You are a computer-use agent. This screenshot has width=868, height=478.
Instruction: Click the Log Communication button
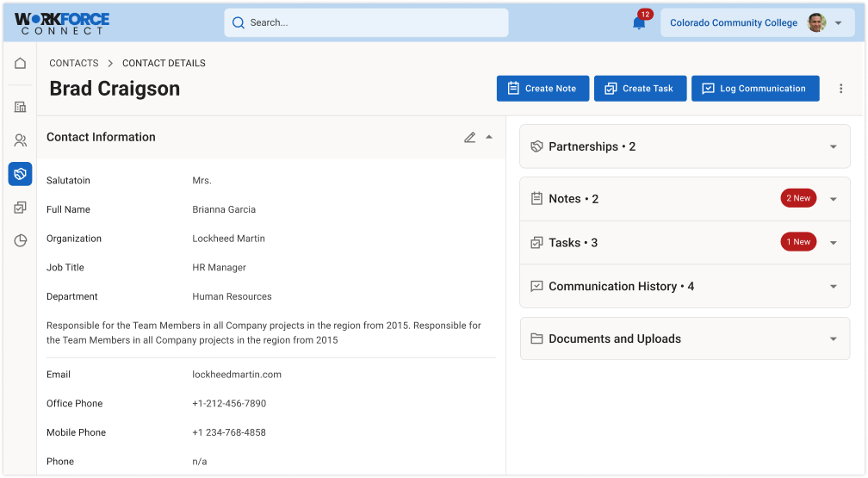pyautogui.click(x=754, y=89)
